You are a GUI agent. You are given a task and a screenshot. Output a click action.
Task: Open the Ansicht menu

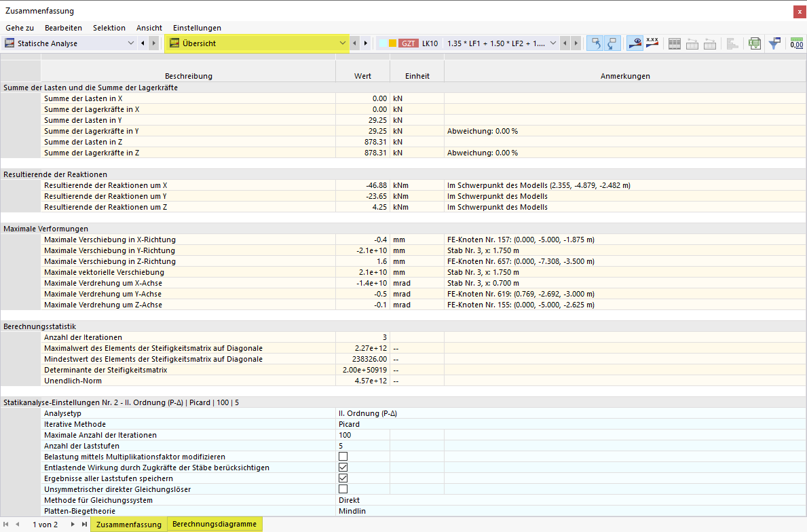[149, 28]
